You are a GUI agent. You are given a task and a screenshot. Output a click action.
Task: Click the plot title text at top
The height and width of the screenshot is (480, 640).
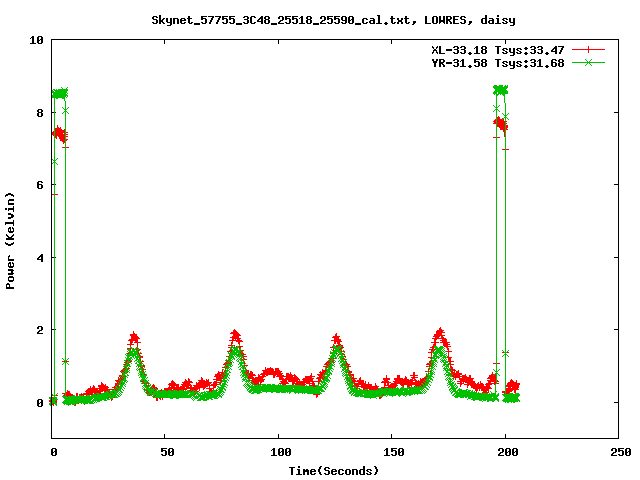pos(319,19)
